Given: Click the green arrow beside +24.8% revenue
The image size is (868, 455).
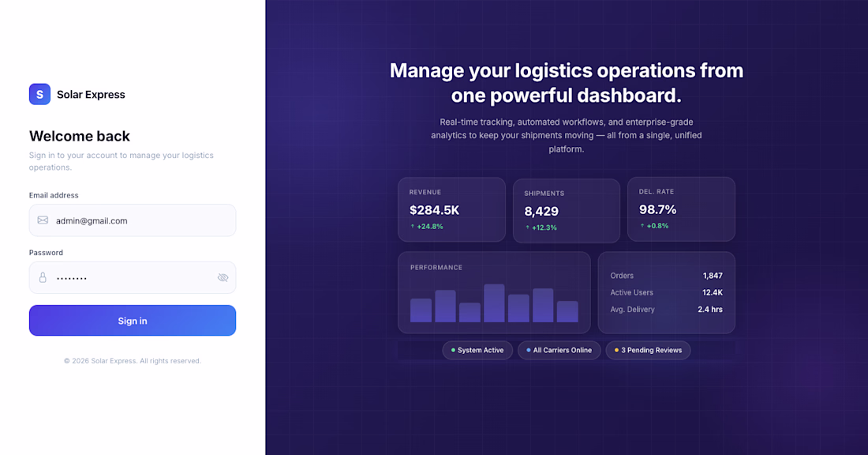Looking at the screenshot, I should click(x=413, y=226).
